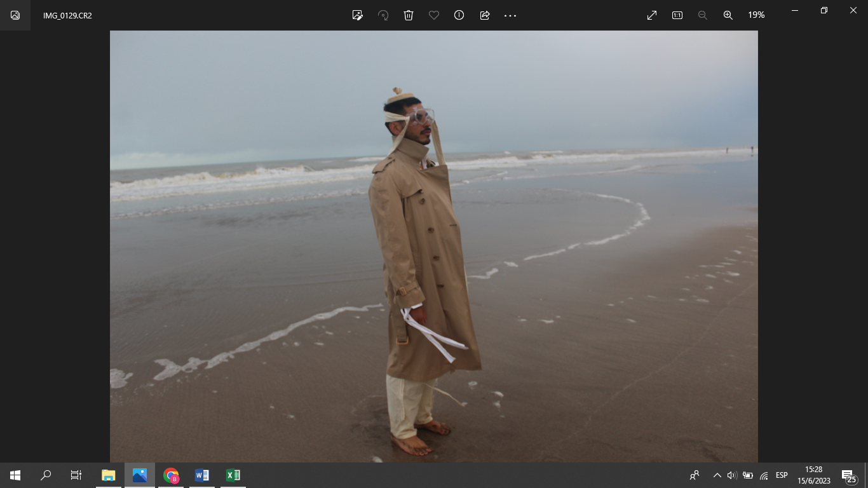868x488 pixels.
Task: Share the photo
Action: pyautogui.click(x=485, y=15)
